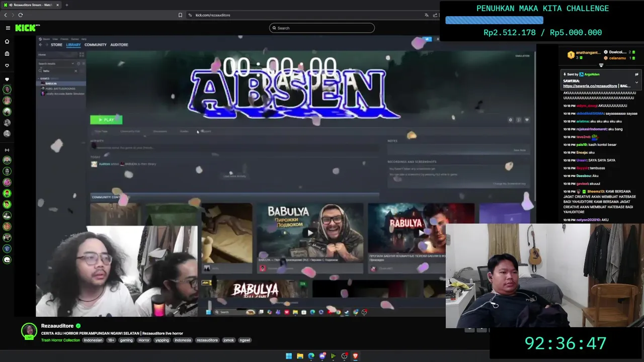Go back with browser back arrow
Screen dimensions: 644x362
point(6,15)
